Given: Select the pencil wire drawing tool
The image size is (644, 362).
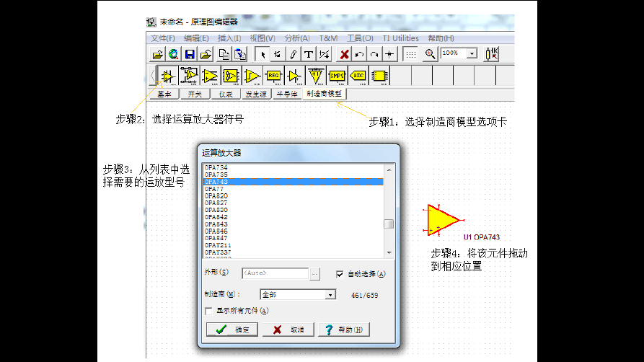Looking at the screenshot, I should (293, 54).
